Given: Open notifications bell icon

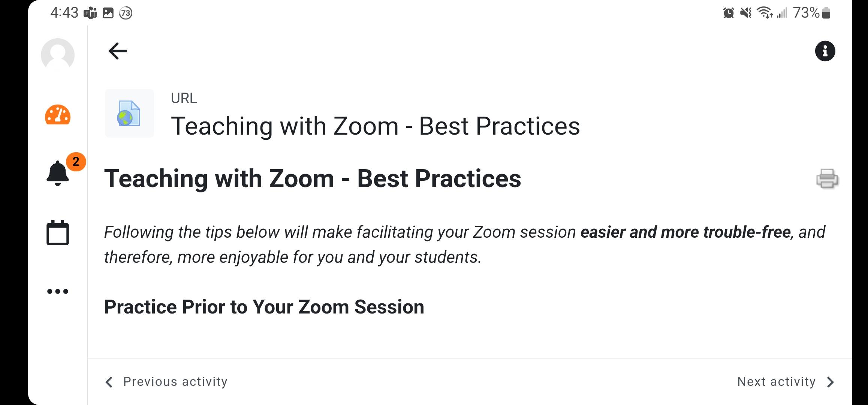Looking at the screenshot, I should coord(58,173).
